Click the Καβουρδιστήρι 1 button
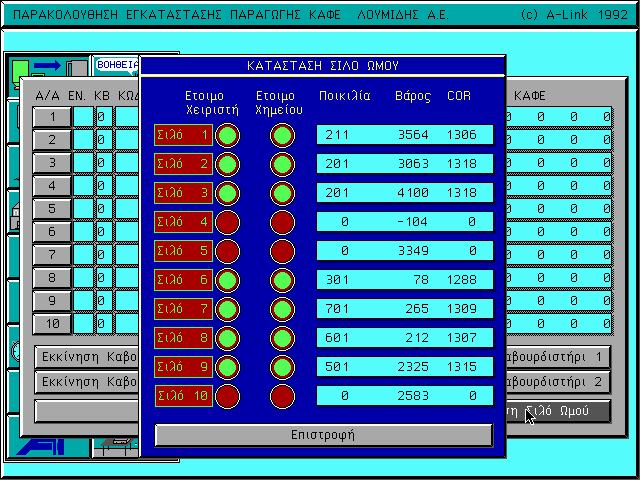The width and height of the screenshot is (640, 480). tap(558, 357)
